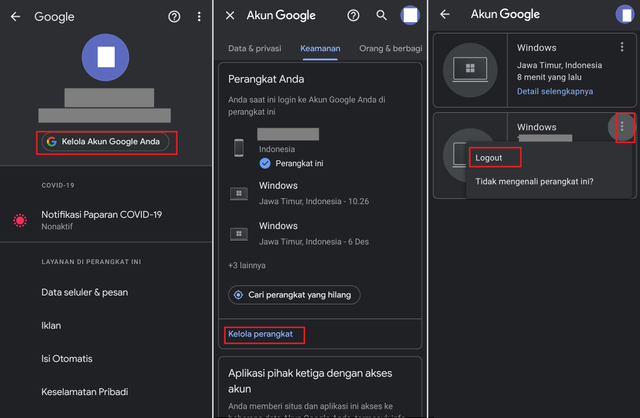Open the Kelola perangkat link
640x418 pixels.
tap(260, 334)
